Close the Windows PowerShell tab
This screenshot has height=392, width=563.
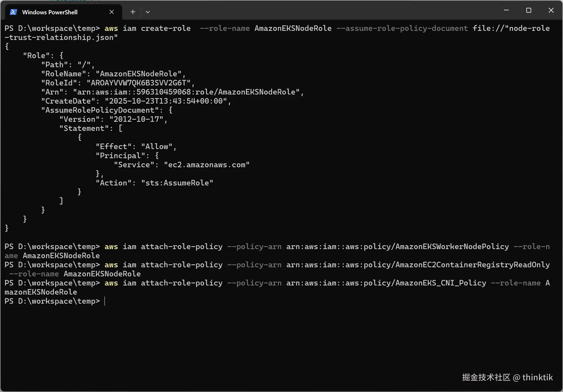pyautogui.click(x=112, y=12)
